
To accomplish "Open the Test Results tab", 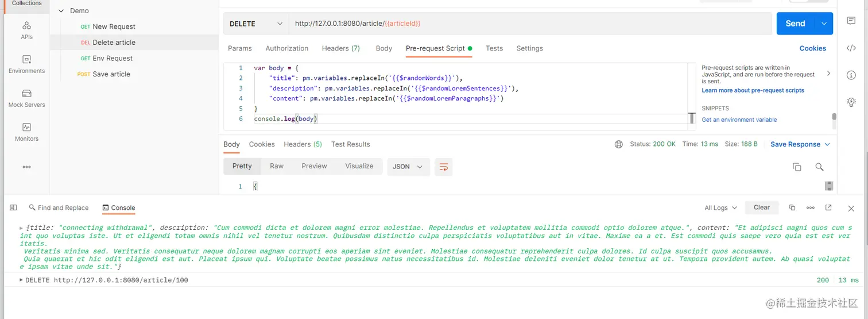I will point(351,144).
